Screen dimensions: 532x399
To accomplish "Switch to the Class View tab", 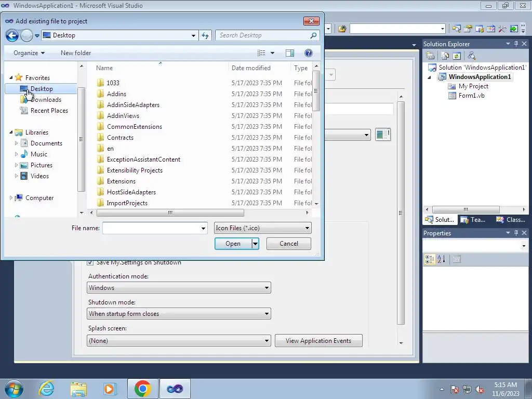I will point(511,220).
